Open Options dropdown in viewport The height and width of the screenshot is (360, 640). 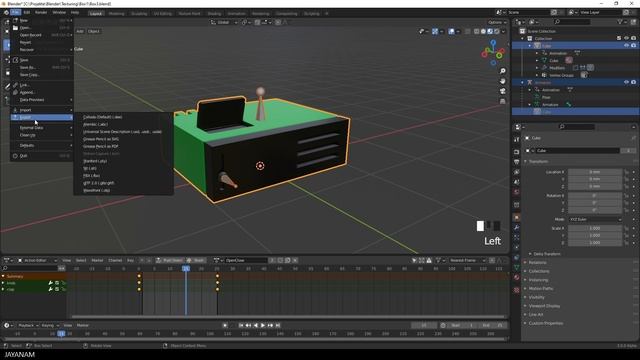pos(497,22)
